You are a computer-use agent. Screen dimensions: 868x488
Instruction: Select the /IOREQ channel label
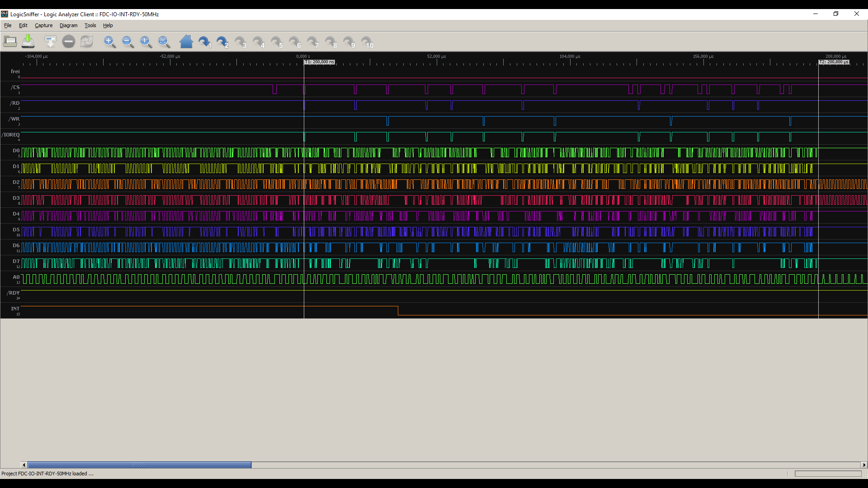pos(11,135)
